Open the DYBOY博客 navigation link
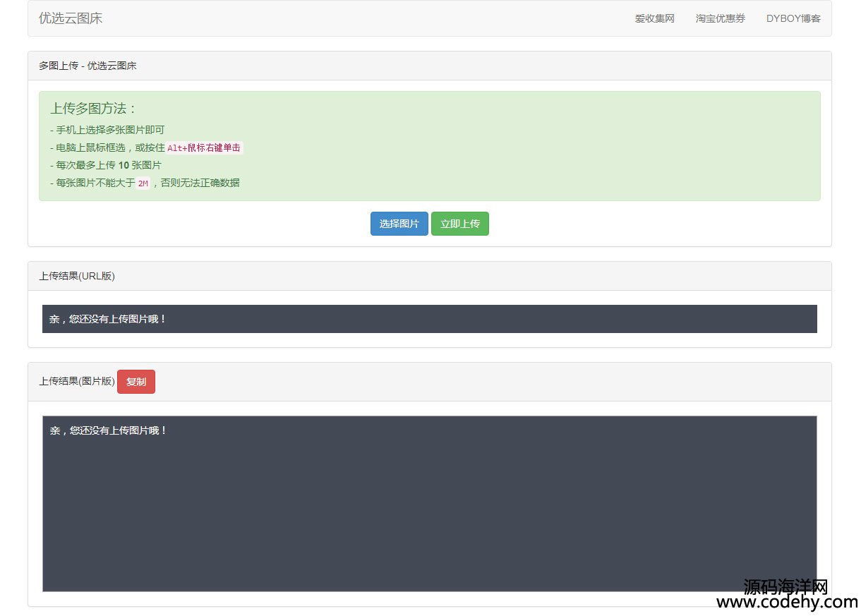Viewport: 861px width, 616px height. click(x=793, y=18)
